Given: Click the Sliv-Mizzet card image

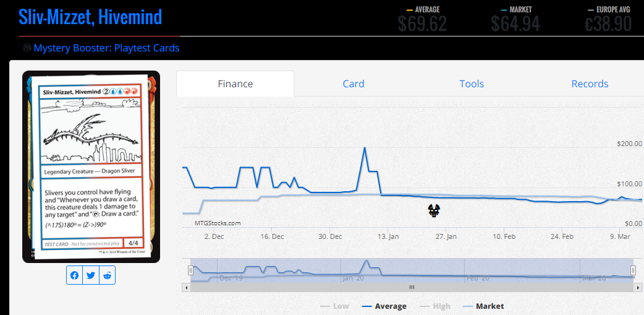Looking at the screenshot, I should (x=91, y=166).
